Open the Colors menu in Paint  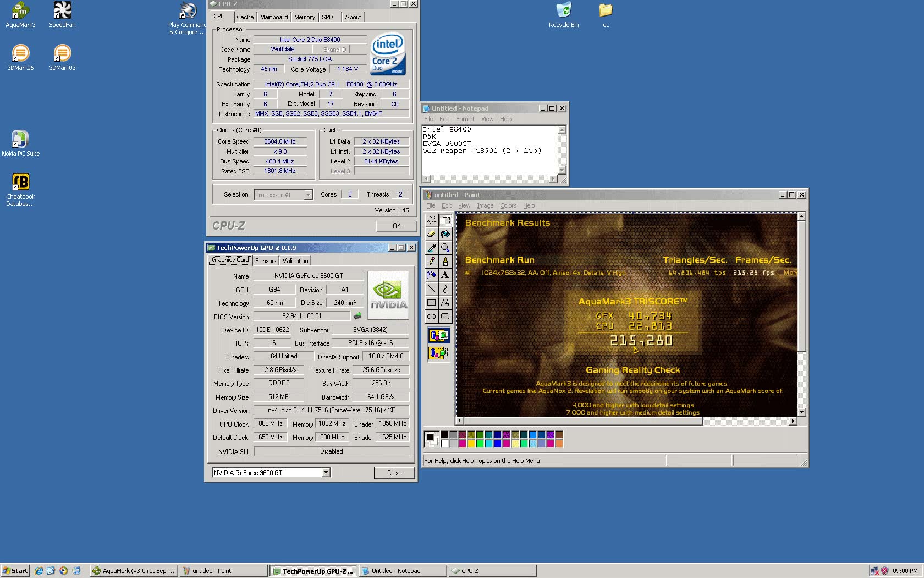[508, 205]
